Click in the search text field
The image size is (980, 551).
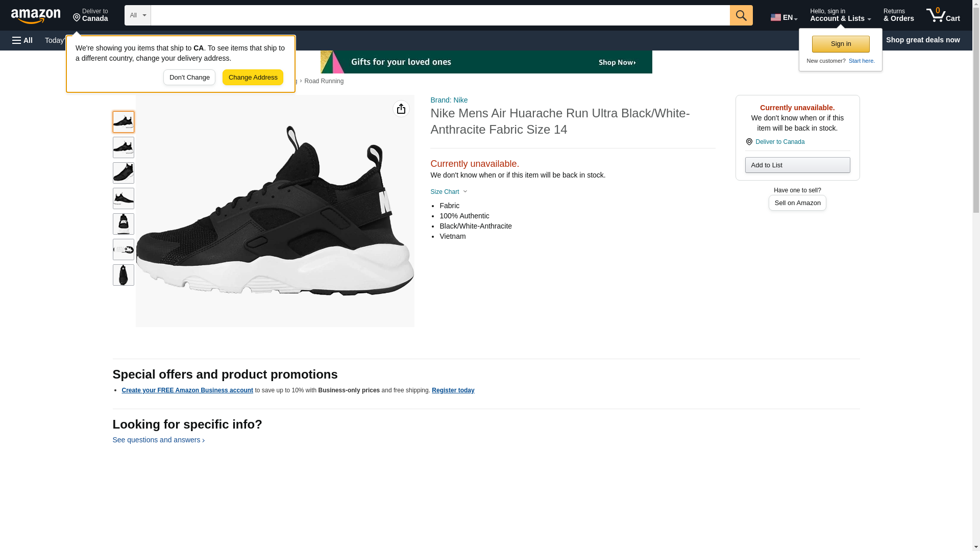(x=439, y=15)
